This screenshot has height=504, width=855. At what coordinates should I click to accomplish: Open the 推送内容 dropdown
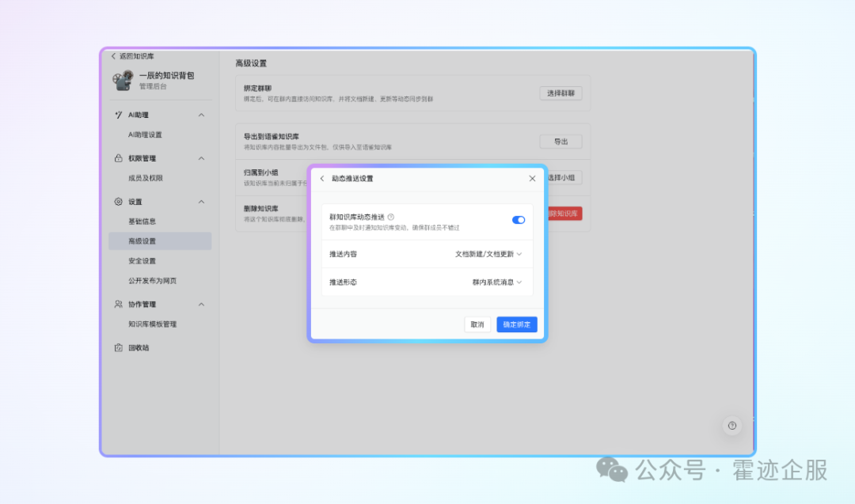(x=488, y=254)
